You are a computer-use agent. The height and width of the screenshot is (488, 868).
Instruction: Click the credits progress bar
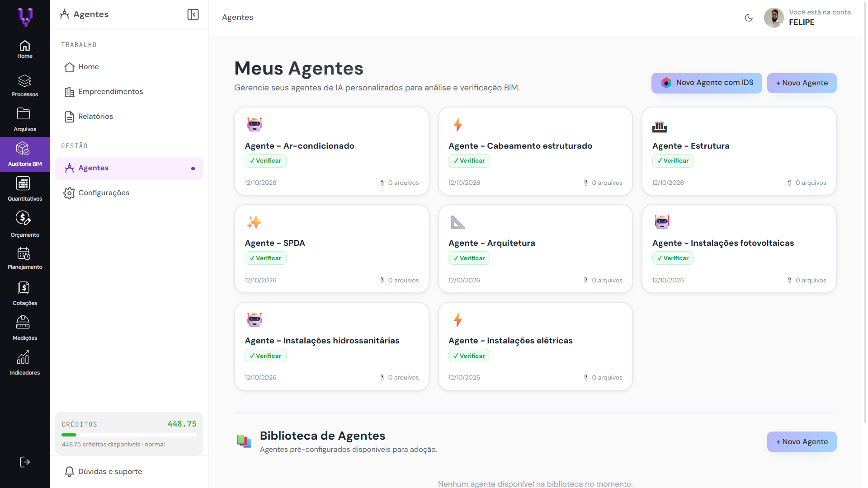(x=129, y=435)
